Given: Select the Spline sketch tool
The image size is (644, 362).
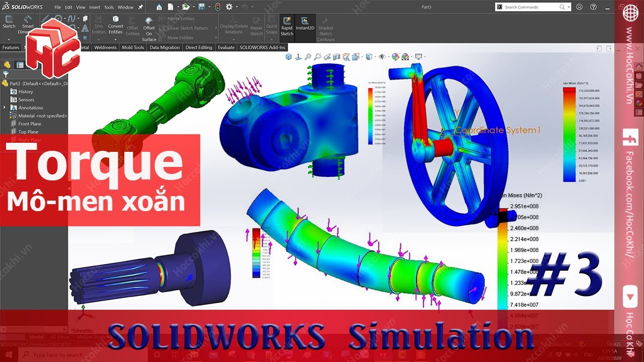Looking at the screenshot, I should [x=72, y=19].
